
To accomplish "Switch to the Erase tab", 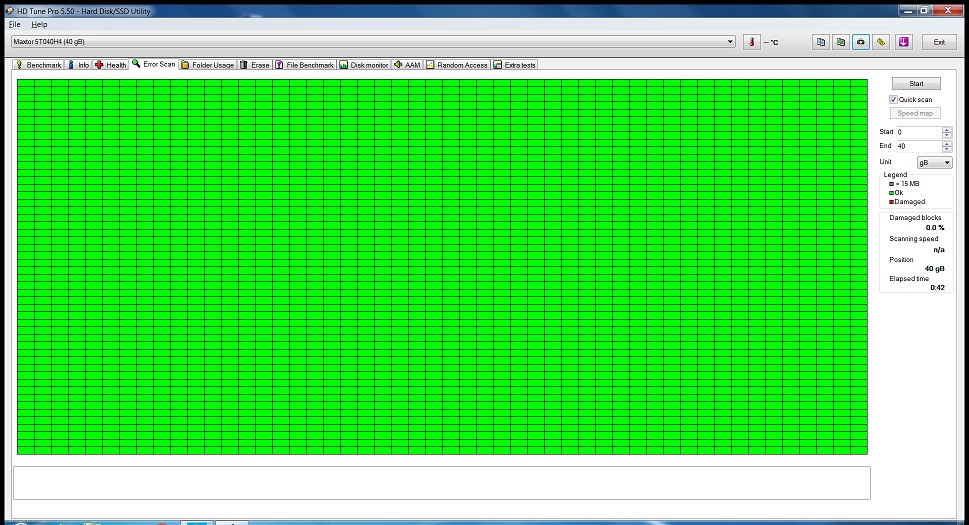I will point(255,65).
